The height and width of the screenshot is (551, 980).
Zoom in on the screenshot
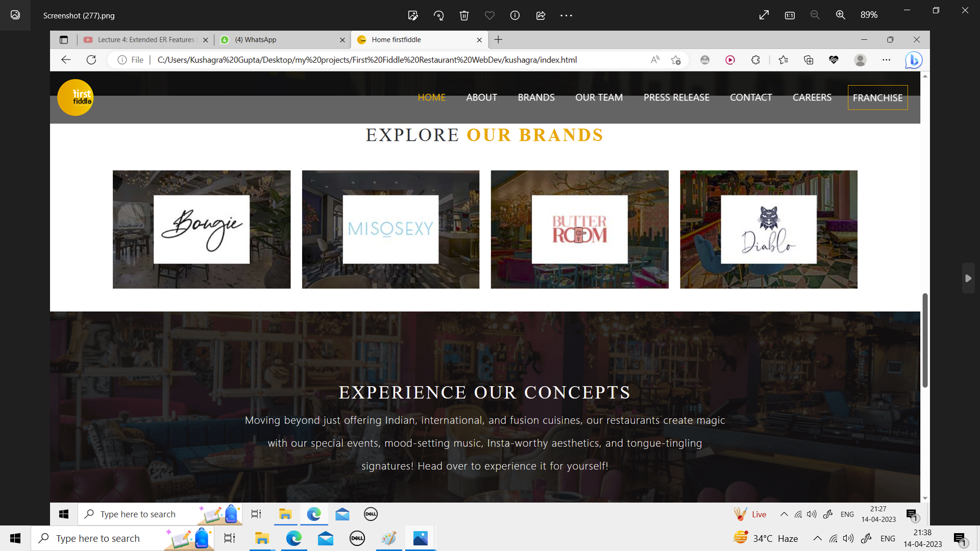pyautogui.click(x=840, y=15)
